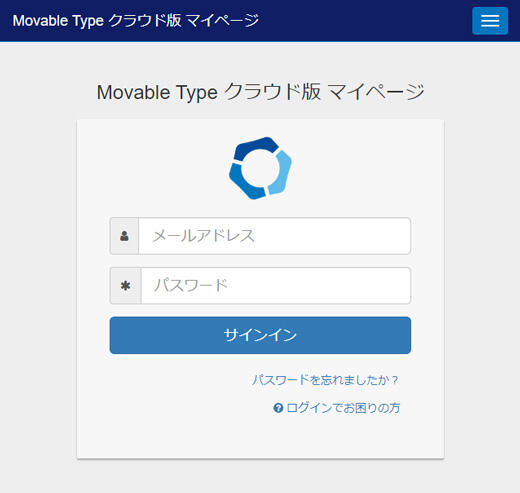Click the メールアドレス placeholder text
The image size is (520, 493).
click(204, 236)
